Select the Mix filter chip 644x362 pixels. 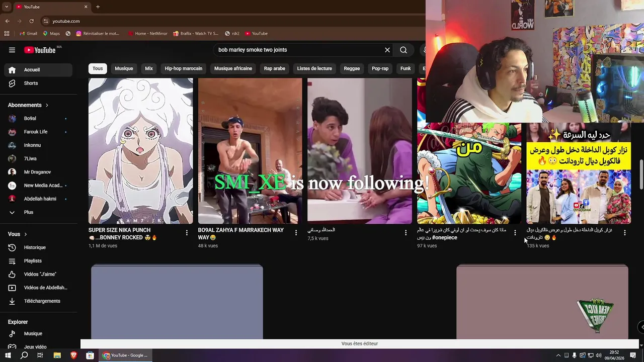click(149, 68)
